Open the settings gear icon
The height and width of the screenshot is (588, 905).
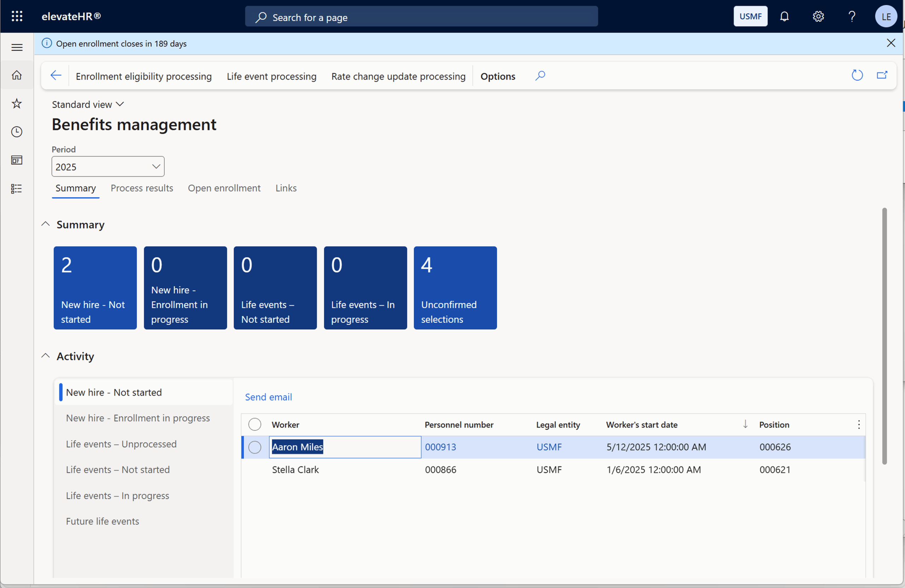pos(818,16)
